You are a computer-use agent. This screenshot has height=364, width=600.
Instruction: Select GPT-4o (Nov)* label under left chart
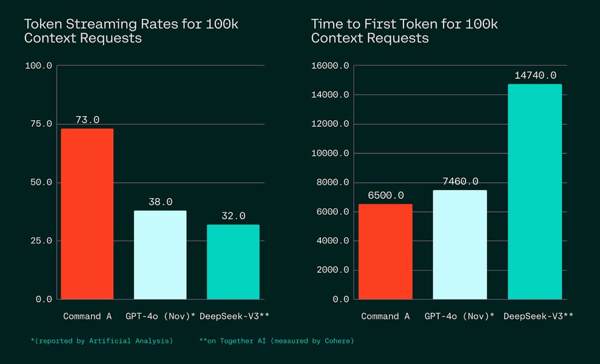160,316
